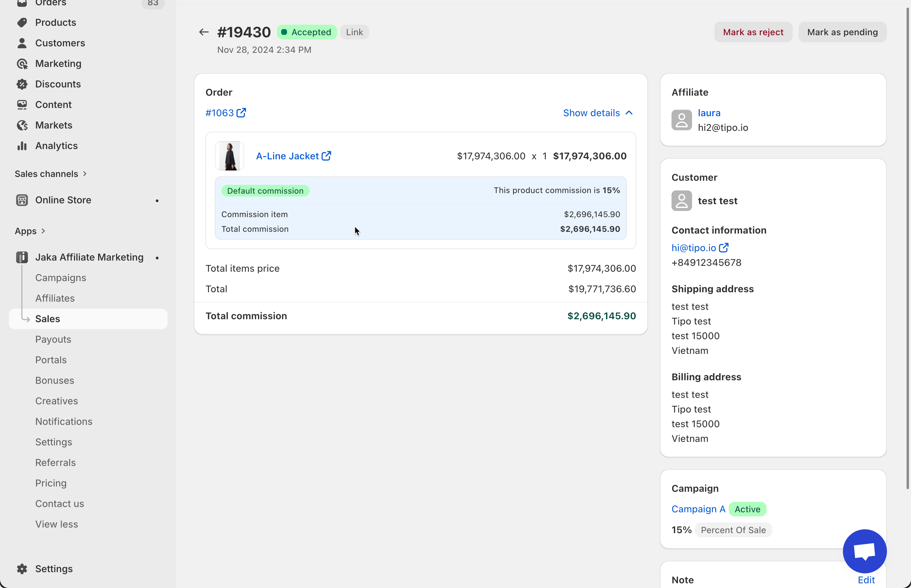Collapse order details with Show details chevron
The width and height of the screenshot is (911, 588).
[x=629, y=113]
